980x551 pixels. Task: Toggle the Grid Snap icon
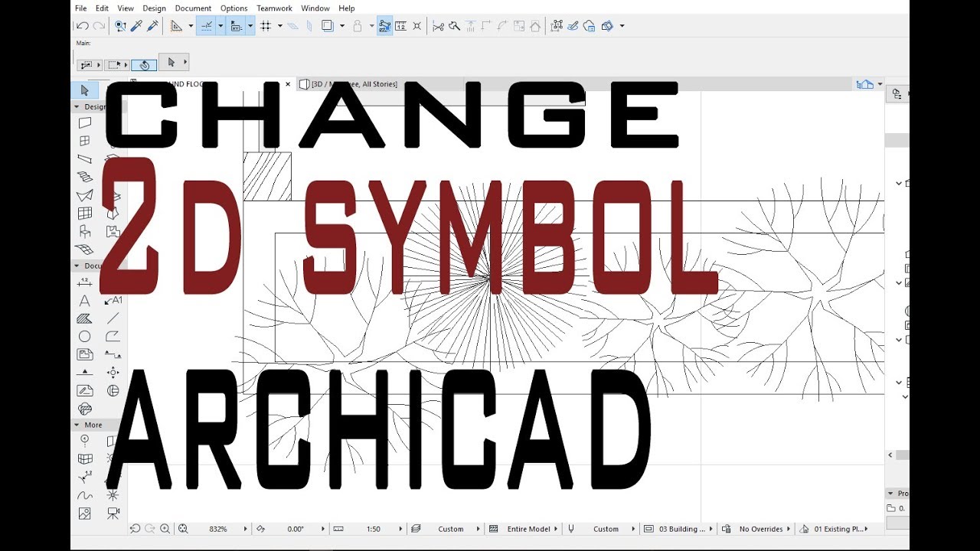point(266,26)
